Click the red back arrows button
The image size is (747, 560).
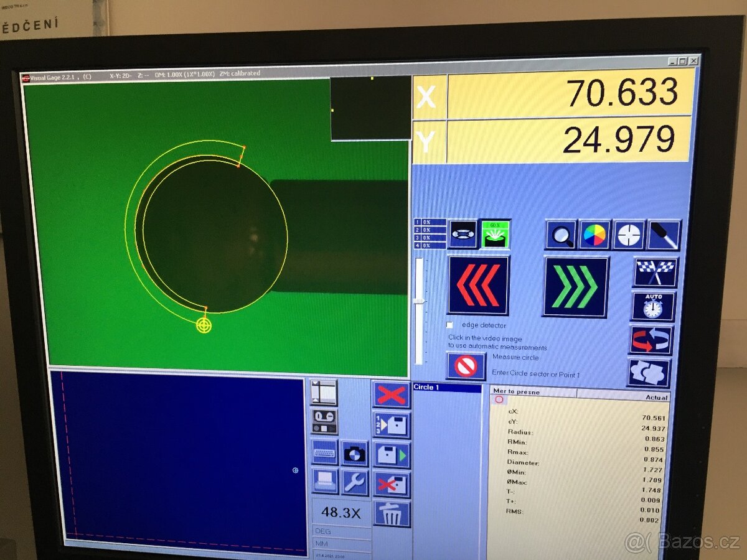478,285
